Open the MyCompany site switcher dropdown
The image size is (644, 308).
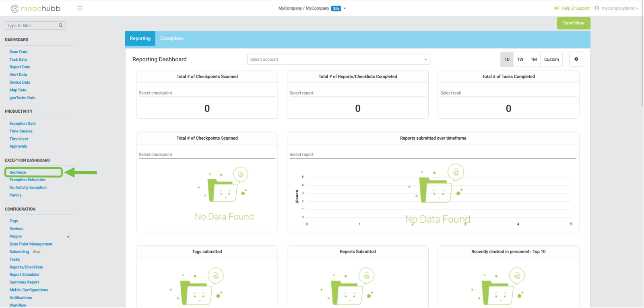(345, 8)
